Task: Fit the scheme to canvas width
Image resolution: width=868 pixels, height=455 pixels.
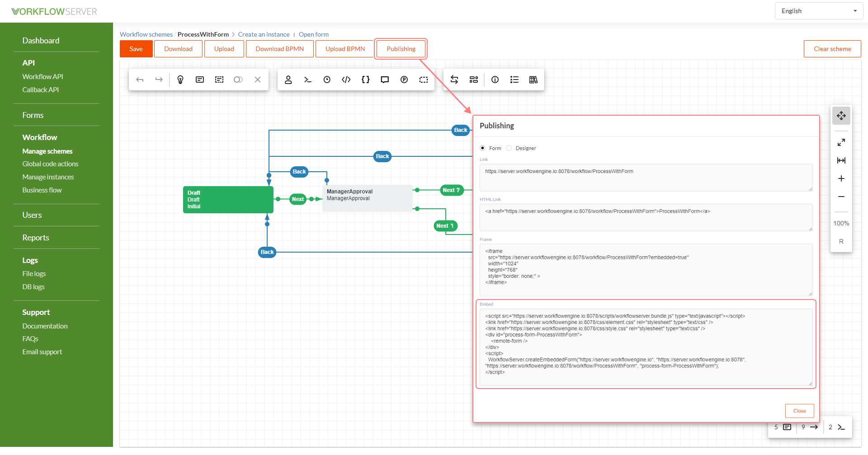Action: [841, 160]
